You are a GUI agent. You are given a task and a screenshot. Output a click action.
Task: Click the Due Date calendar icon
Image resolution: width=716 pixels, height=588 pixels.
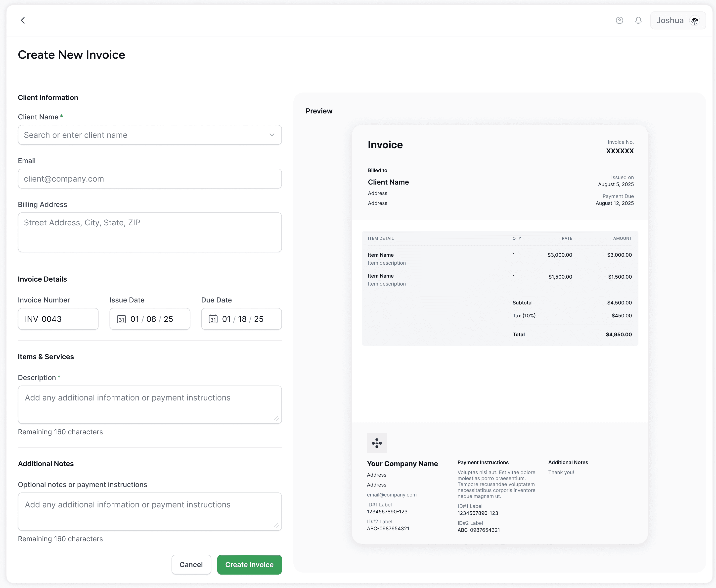[x=213, y=319]
